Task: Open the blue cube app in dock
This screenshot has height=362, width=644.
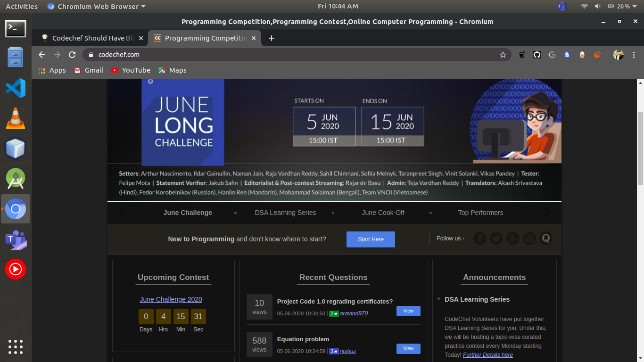Action: 16,149
